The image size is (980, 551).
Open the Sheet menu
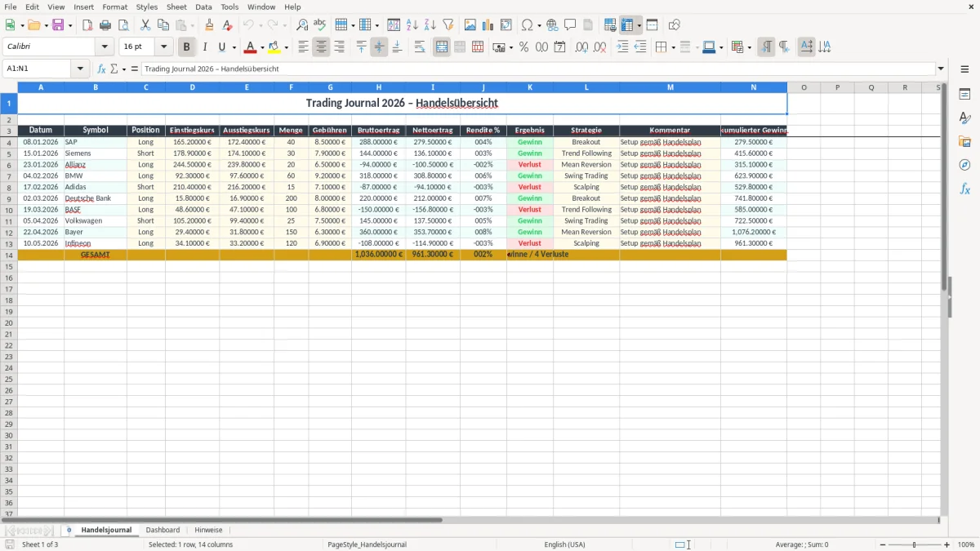[x=176, y=7]
